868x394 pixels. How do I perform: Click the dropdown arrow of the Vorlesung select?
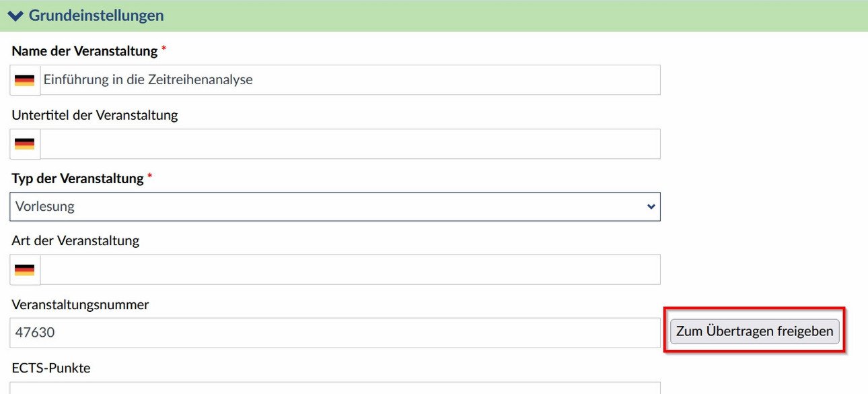[651, 207]
